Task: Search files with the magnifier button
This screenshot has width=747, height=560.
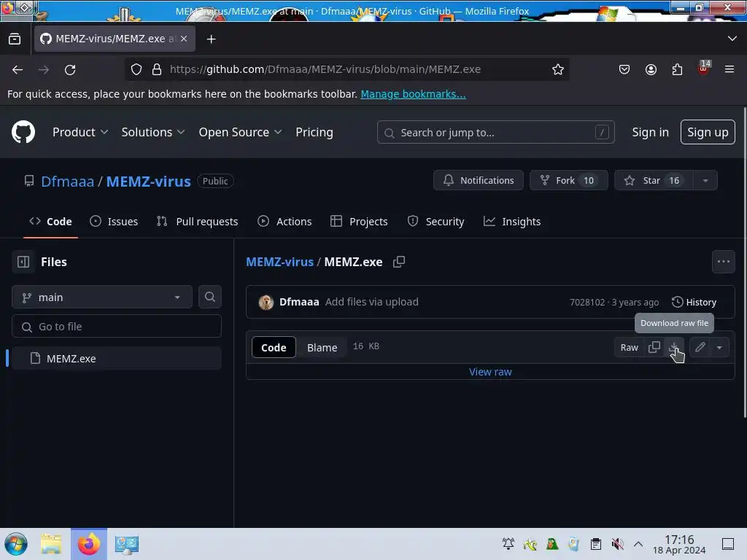Action: point(209,297)
